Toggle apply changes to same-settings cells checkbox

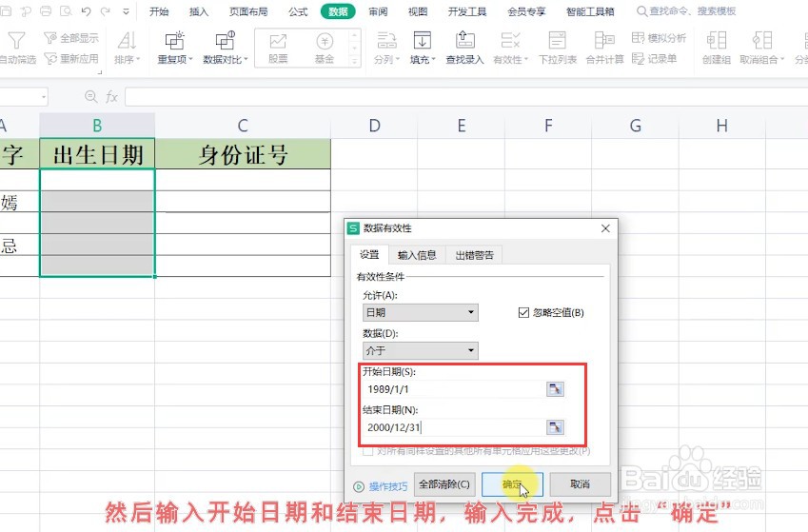click(368, 451)
